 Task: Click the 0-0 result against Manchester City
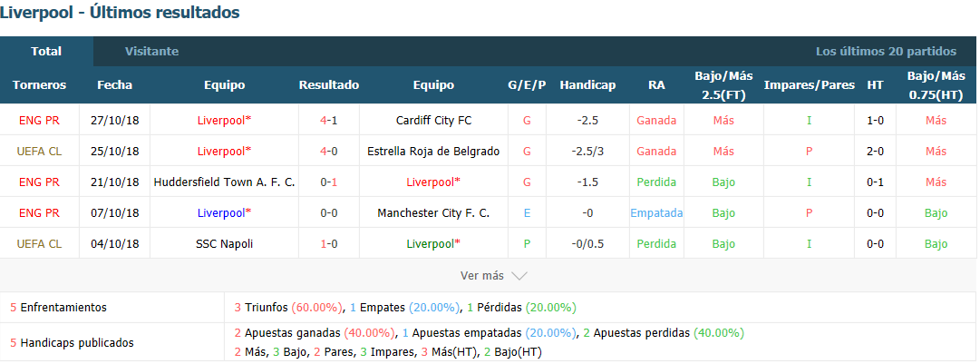(329, 212)
